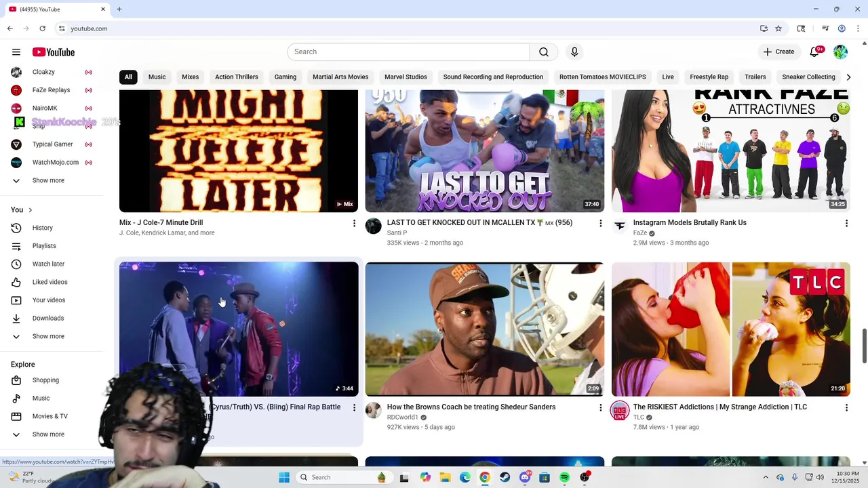Select the Marvel Studios chip
Viewport: 868px width, 488px height.
click(x=406, y=77)
